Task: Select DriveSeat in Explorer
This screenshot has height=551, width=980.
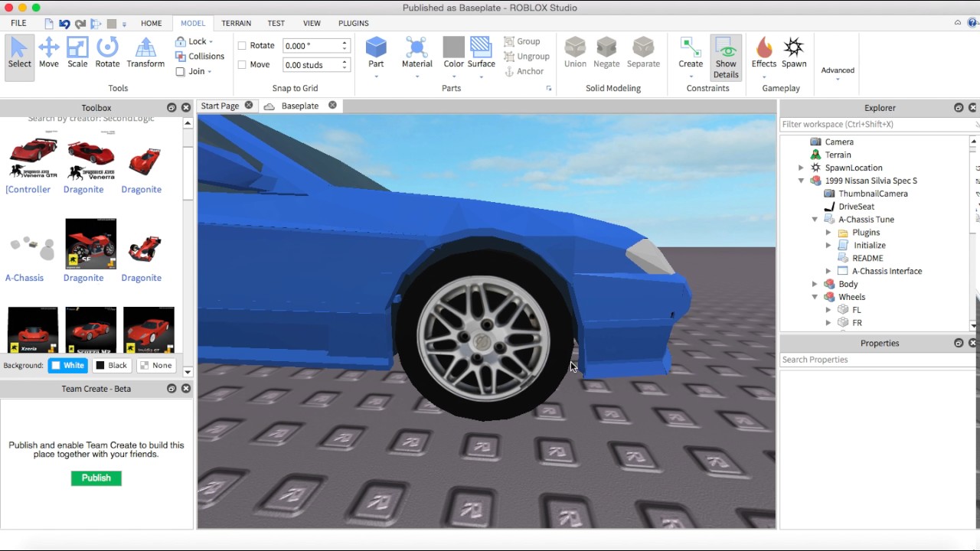Action: point(856,207)
